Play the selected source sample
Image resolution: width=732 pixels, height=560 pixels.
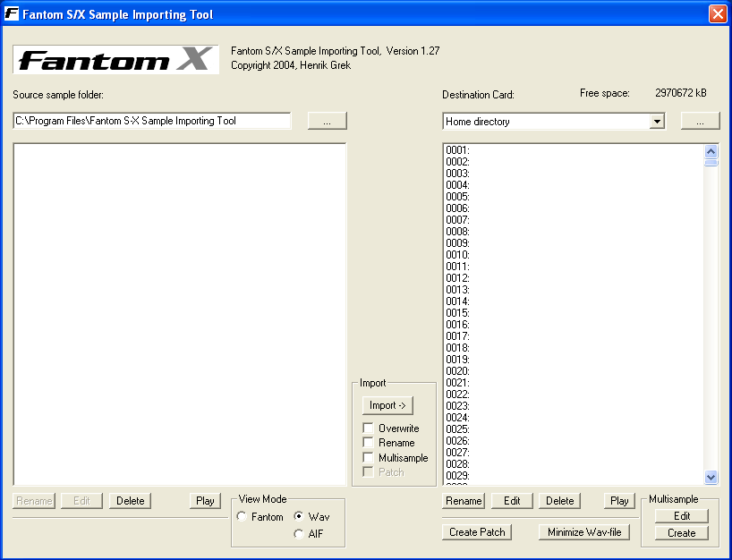tap(205, 501)
